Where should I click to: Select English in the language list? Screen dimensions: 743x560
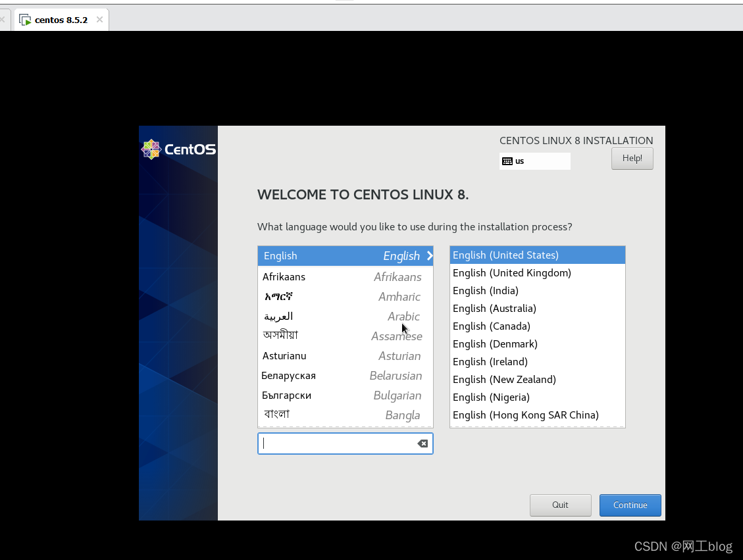click(x=346, y=256)
